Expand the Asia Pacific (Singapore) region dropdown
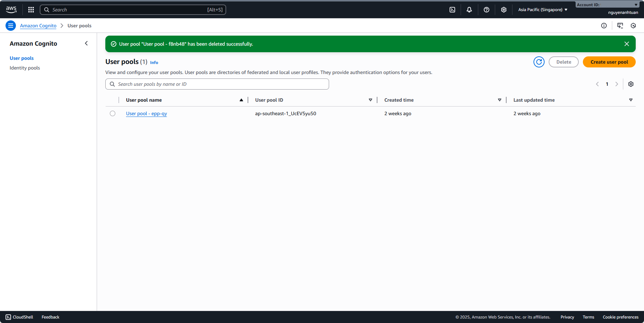644x323 pixels. click(542, 10)
